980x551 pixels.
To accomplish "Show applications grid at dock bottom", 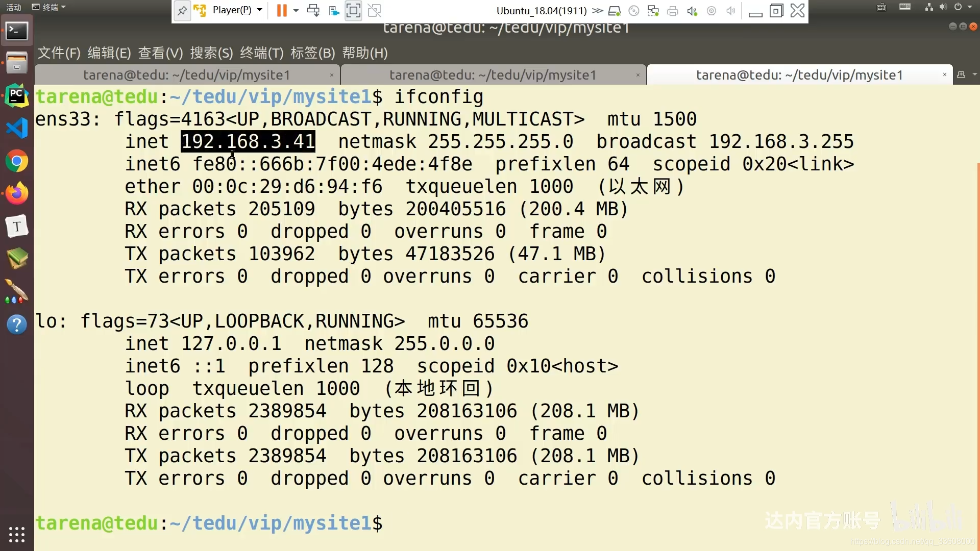I will (x=16, y=534).
